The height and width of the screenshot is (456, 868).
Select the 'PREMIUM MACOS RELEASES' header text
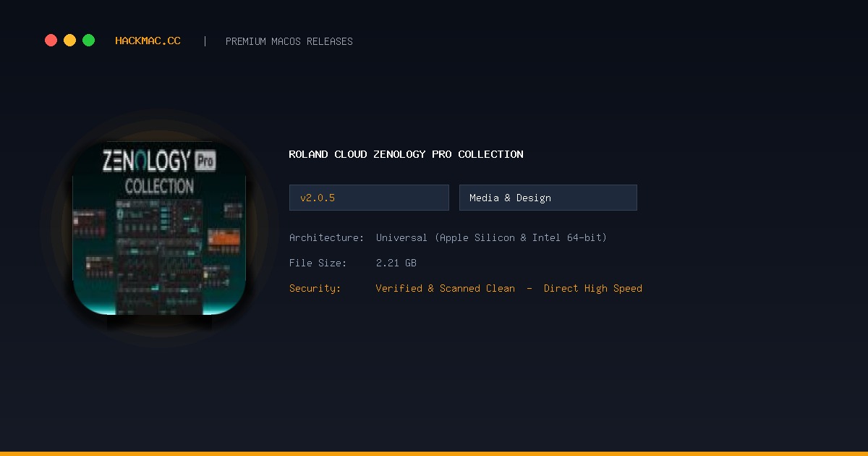click(x=289, y=41)
